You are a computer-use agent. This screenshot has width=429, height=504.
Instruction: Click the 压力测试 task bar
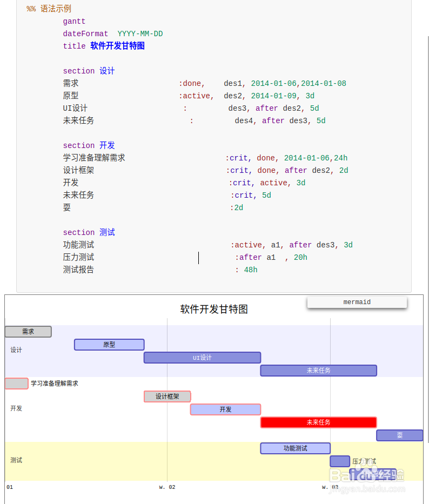(x=340, y=461)
